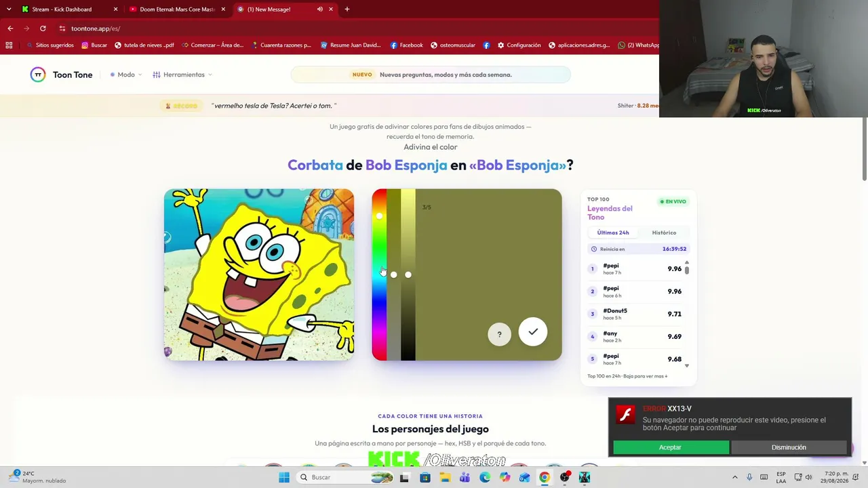Expand the Herramientas dropdown menu

point(182,75)
